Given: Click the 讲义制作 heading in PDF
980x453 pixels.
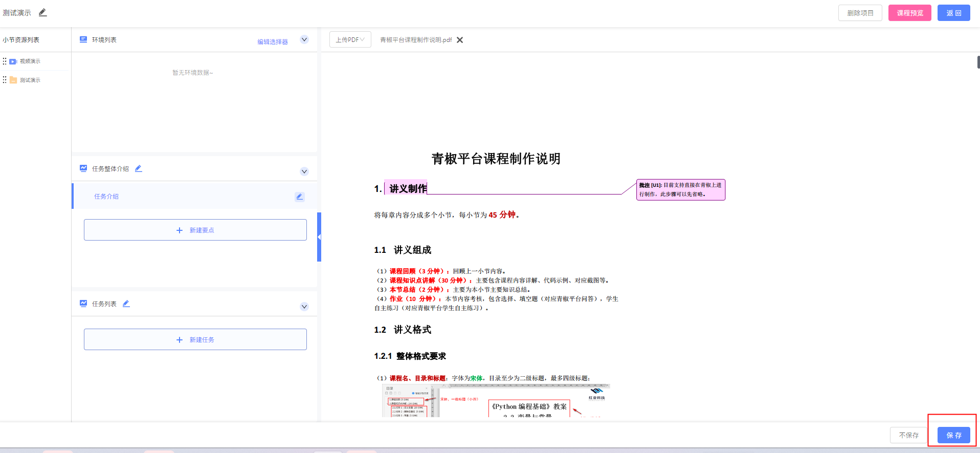Looking at the screenshot, I should coord(408,188).
